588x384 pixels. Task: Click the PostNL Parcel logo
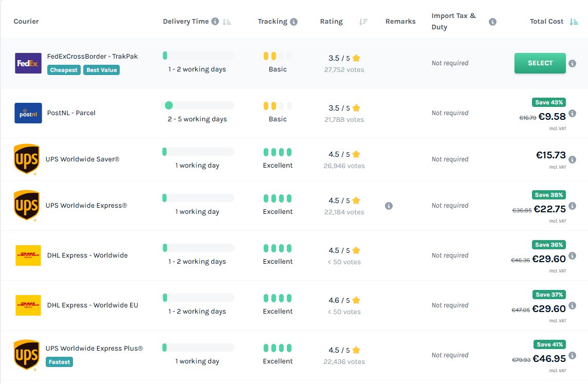pyautogui.click(x=28, y=113)
